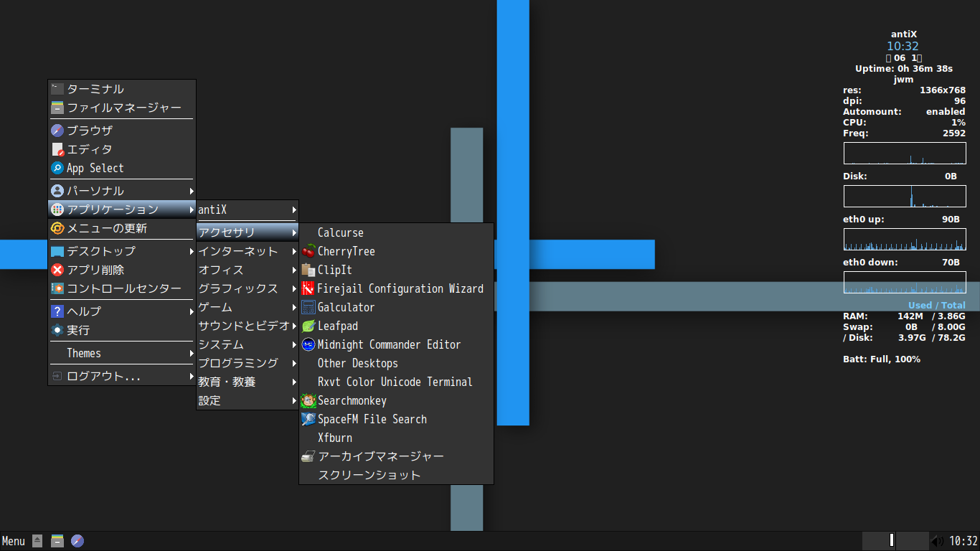The height and width of the screenshot is (551, 980).
Task: Click the ClipIt clipboard icon
Action: coord(308,270)
